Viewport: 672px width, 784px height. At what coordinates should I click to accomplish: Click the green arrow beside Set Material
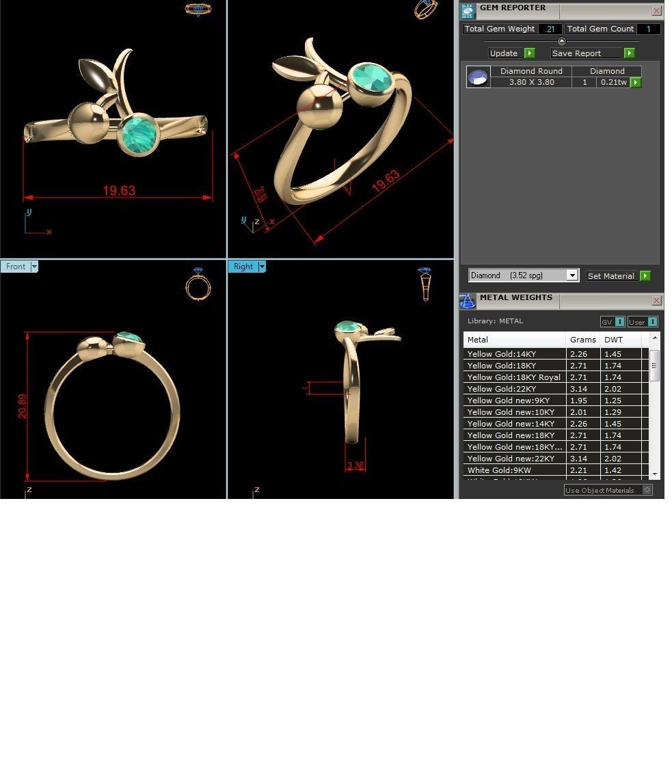(x=645, y=275)
